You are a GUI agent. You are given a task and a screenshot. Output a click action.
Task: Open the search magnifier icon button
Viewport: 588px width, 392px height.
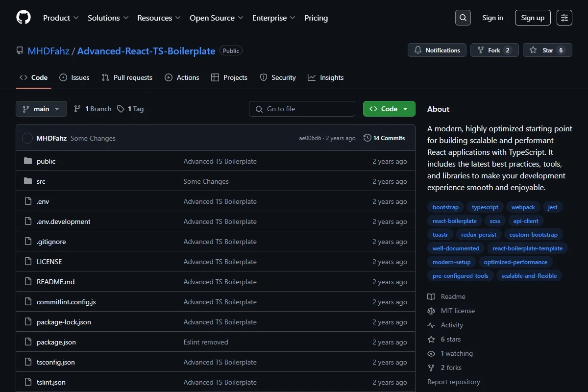click(x=463, y=18)
